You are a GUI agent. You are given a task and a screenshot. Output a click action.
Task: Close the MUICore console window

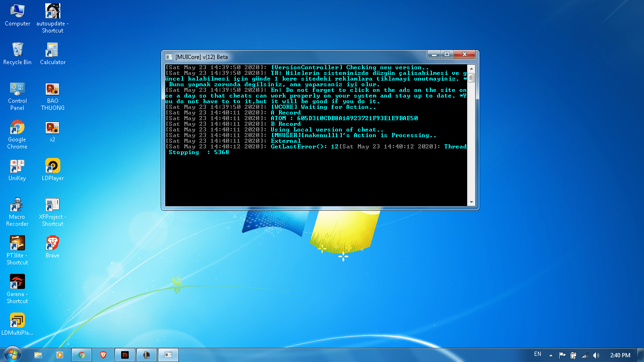tap(465, 55)
